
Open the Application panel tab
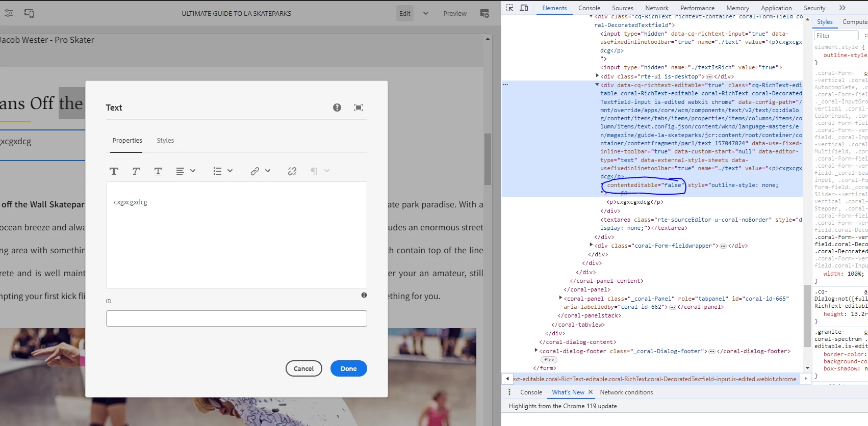pos(776,8)
